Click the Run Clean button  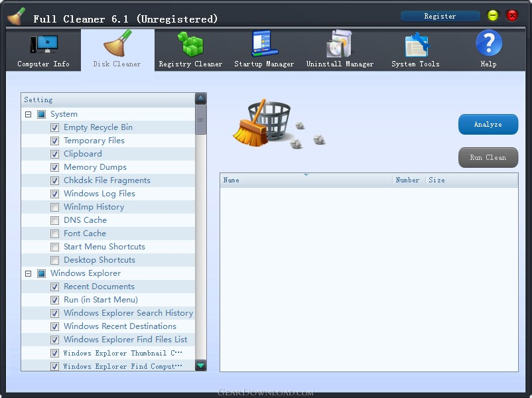point(488,157)
